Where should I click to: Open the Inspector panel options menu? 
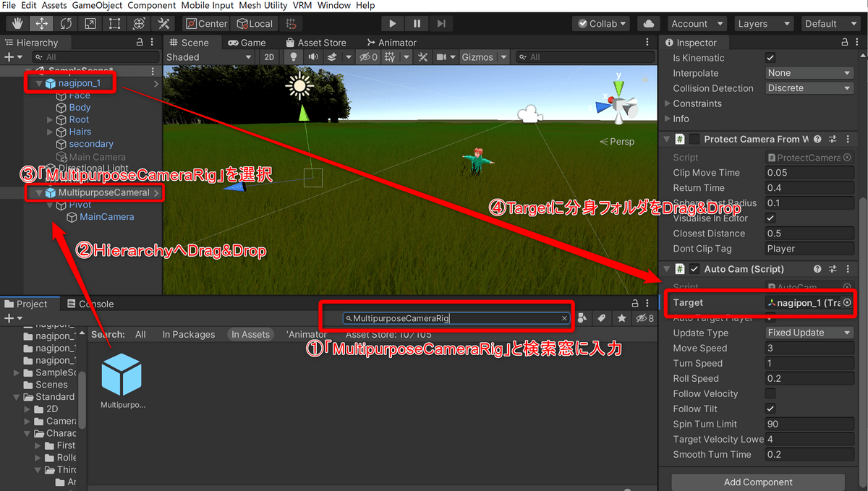857,43
